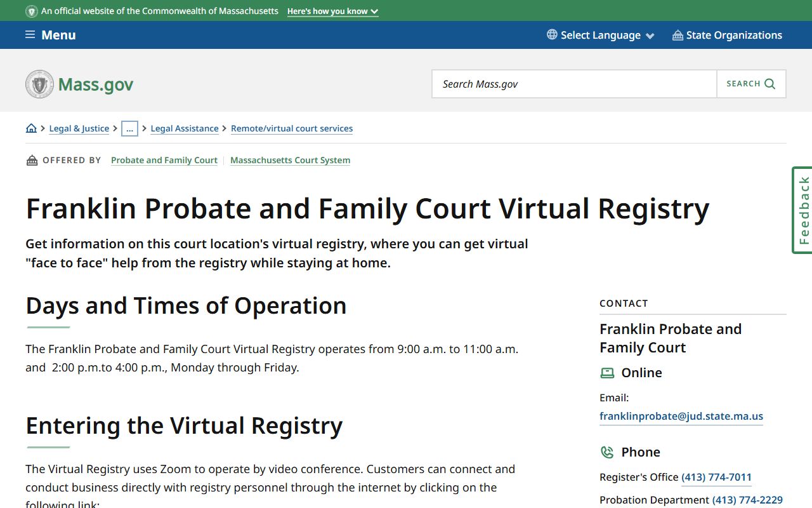Viewport: 812px width, 508px height.
Task: Open the Legal & Justice breadcrumb link
Action: tap(79, 128)
